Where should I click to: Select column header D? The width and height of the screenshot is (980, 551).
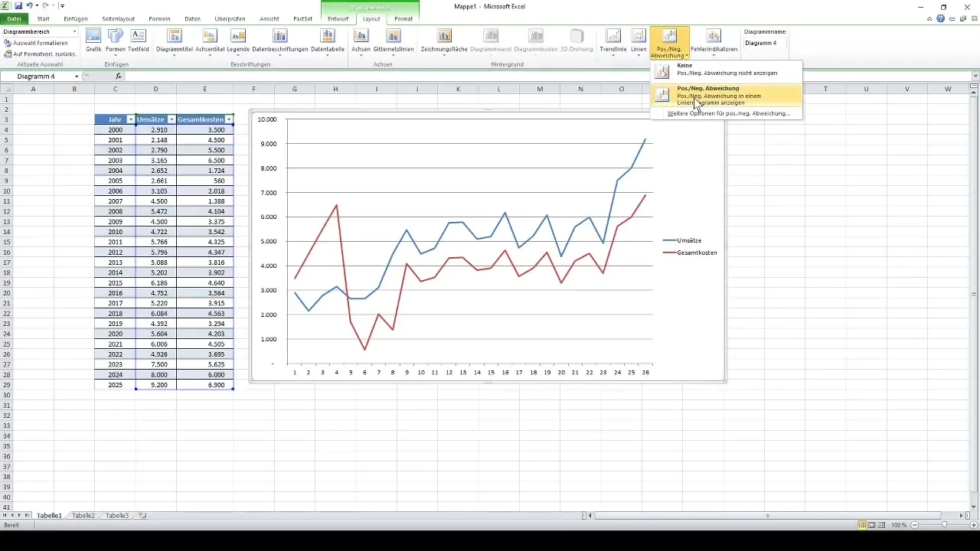click(x=155, y=90)
